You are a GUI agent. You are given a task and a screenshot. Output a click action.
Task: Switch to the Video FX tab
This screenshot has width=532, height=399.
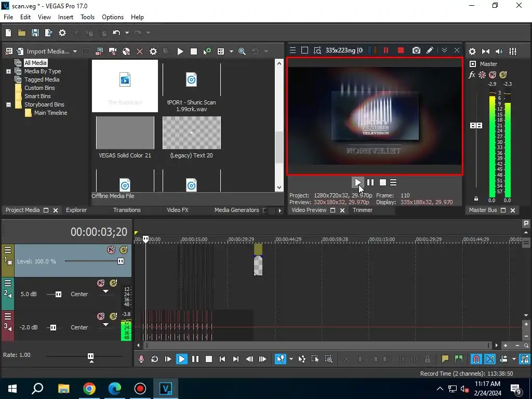178,210
